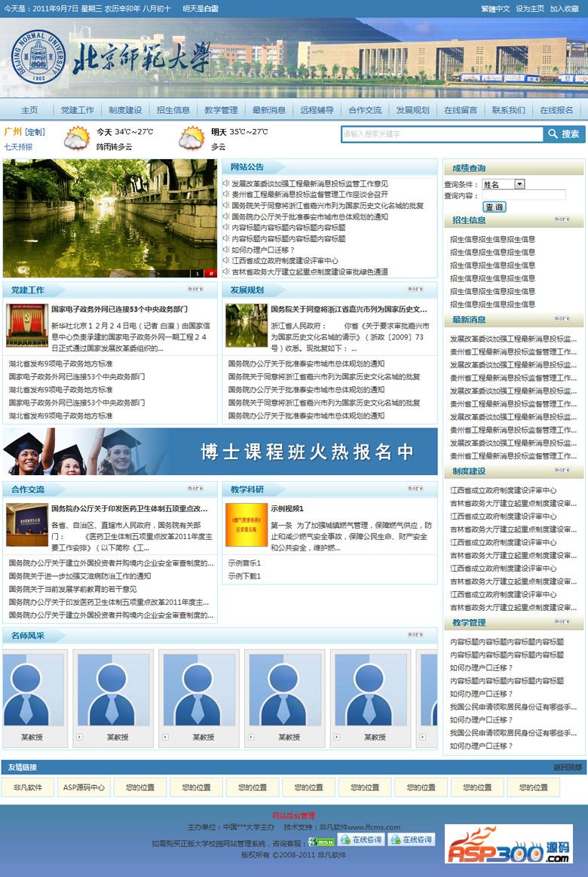Open the 示例视频1 yellow thumbnail
Image resolution: width=588 pixels, height=877 pixels.
(247, 525)
